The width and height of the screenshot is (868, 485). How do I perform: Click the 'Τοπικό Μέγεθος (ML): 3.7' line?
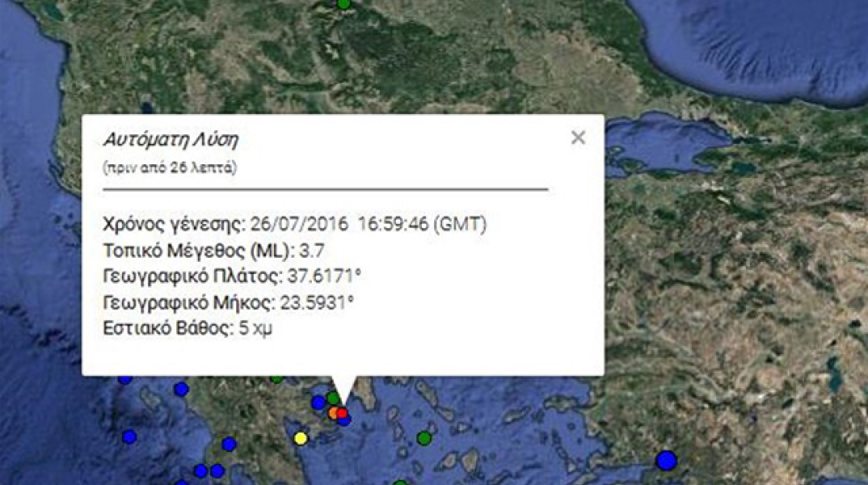(x=213, y=251)
